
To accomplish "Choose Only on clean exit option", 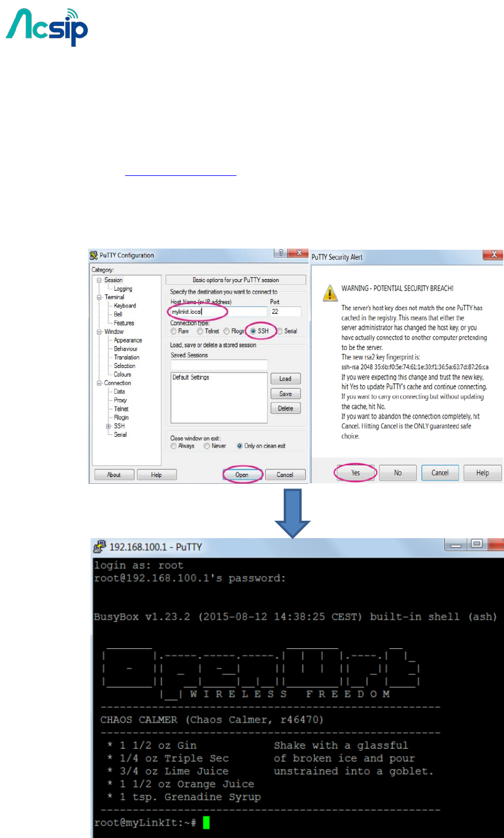I will tap(239, 446).
